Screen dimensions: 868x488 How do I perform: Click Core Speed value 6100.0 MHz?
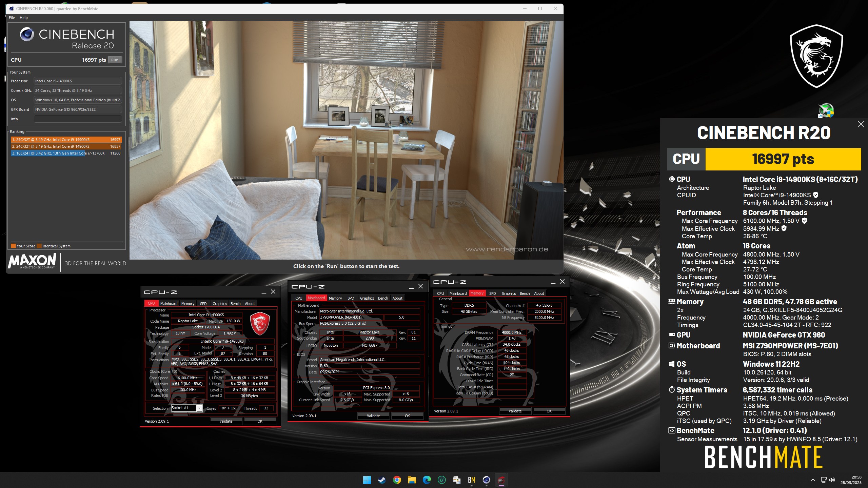pyautogui.click(x=188, y=378)
